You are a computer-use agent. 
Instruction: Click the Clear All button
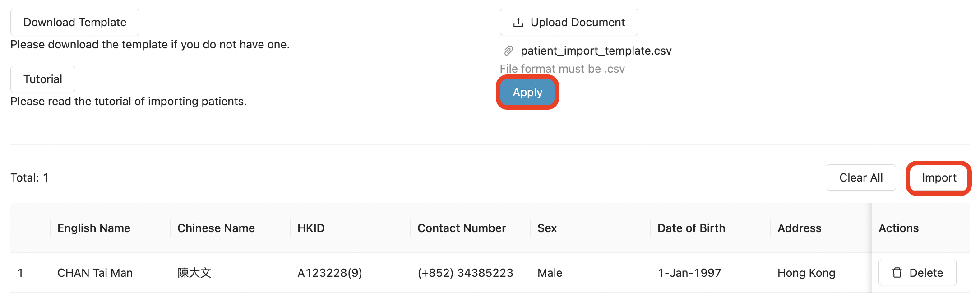tap(860, 177)
